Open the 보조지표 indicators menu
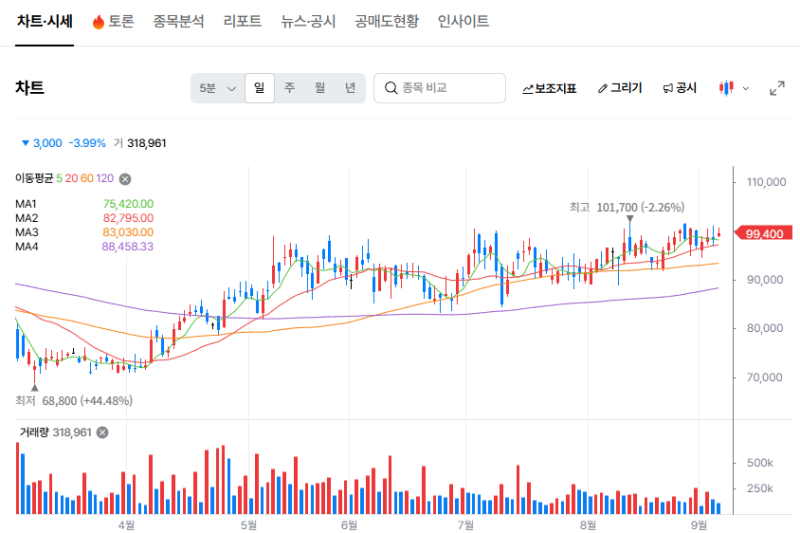800x533 pixels. click(x=549, y=89)
